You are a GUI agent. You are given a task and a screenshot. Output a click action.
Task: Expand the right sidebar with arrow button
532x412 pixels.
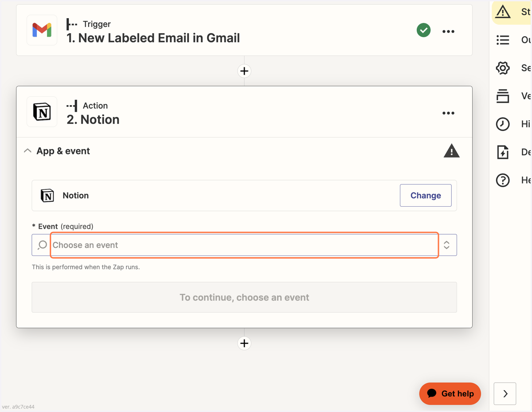505,394
